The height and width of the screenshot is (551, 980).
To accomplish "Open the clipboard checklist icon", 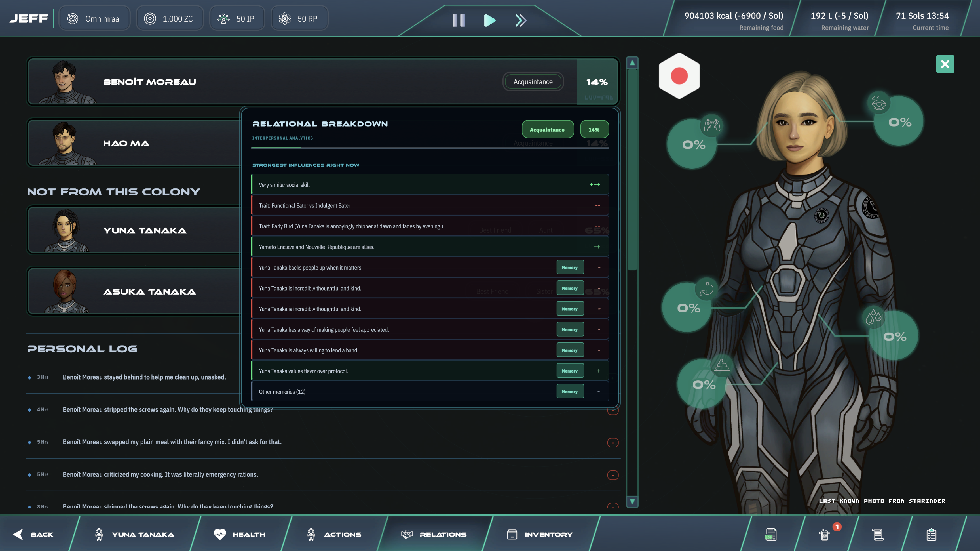I will click(x=931, y=534).
